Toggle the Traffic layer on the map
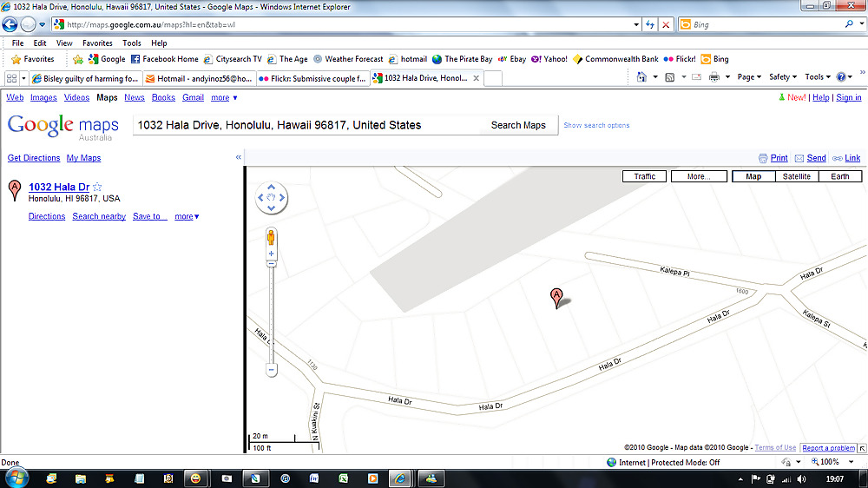Image resolution: width=868 pixels, height=488 pixels. pyautogui.click(x=644, y=176)
